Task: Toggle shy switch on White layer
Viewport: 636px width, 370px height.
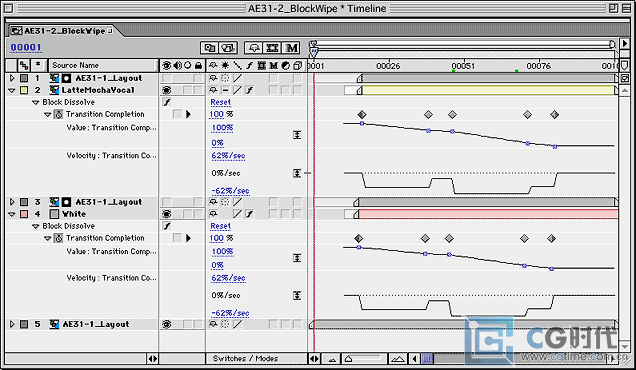Action: (x=213, y=214)
